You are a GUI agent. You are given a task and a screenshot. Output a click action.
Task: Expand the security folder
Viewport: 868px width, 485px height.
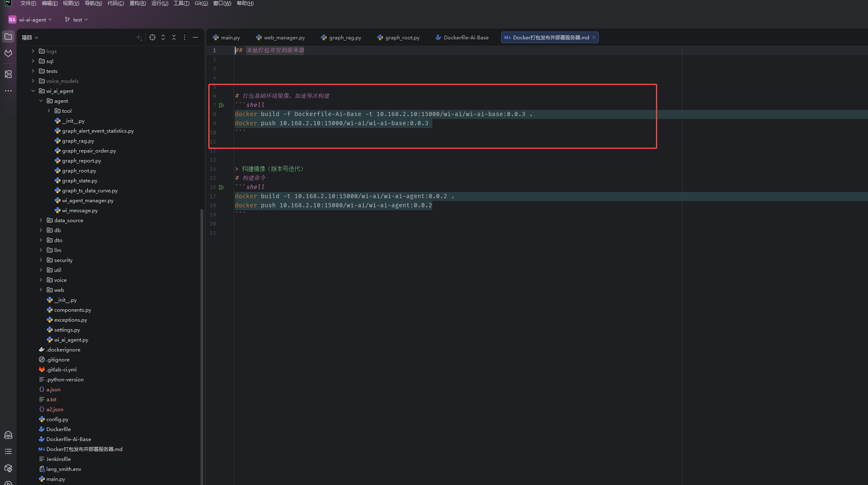coord(41,260)
